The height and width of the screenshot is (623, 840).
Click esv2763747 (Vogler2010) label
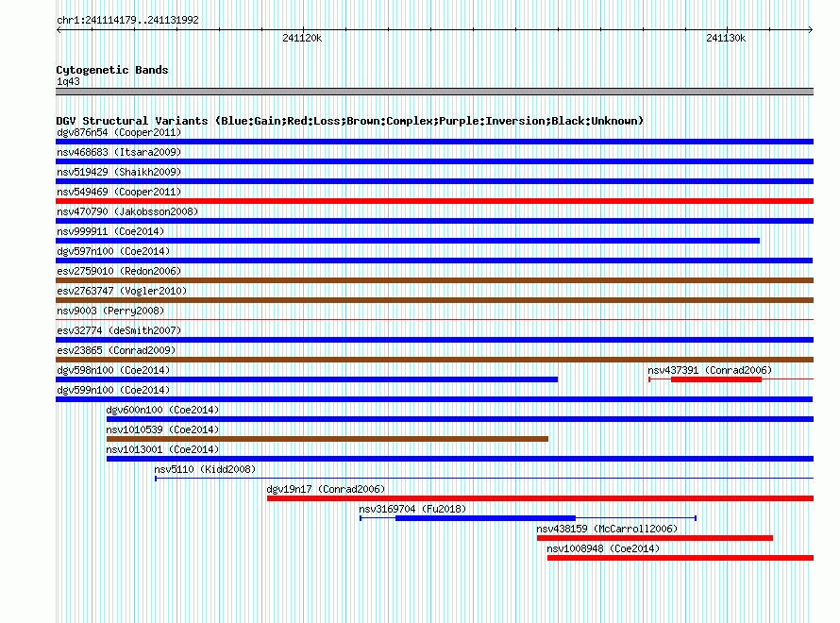(122, 291)
